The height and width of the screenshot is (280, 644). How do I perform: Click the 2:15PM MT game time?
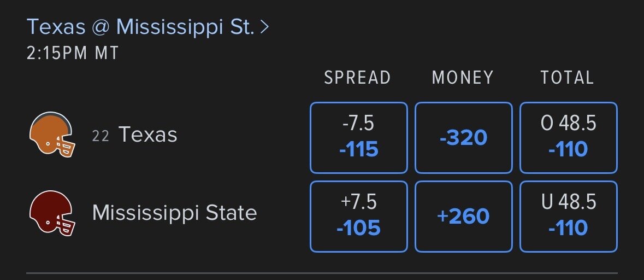(73, 54)
